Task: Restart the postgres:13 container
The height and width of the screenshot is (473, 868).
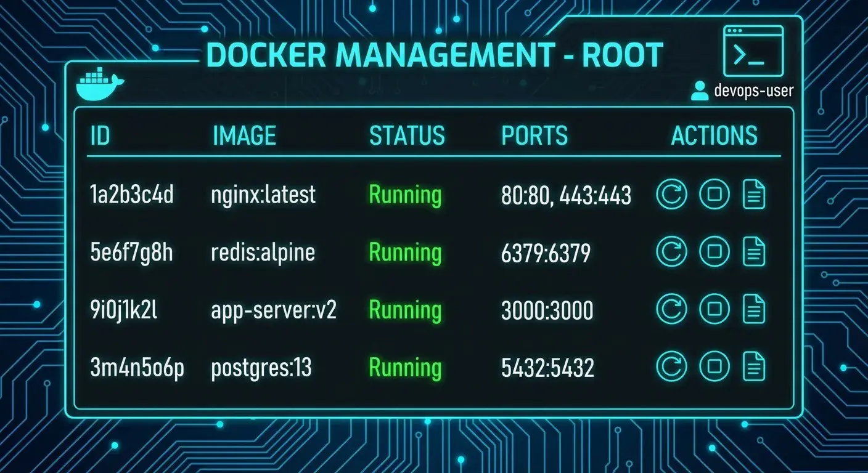Action: pos(671,367)
